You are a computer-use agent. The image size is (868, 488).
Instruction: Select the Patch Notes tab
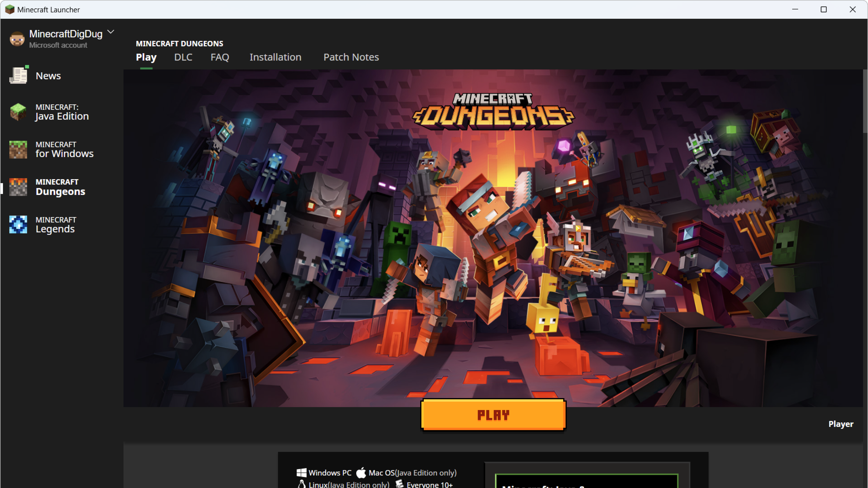tap(351, 57)
